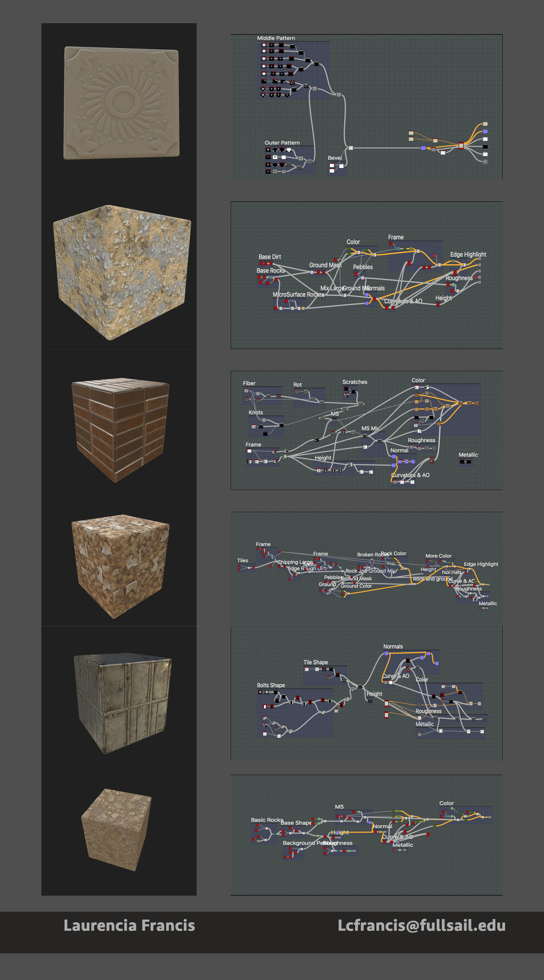Click the Height node in the metal panel graph
The height and width of the screenshot is (980, 544).
point(370,701)
